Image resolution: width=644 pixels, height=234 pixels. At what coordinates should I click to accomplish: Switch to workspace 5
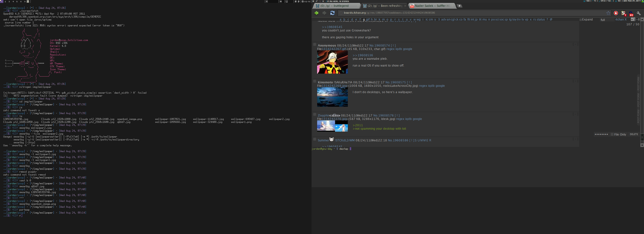[17, 1]
